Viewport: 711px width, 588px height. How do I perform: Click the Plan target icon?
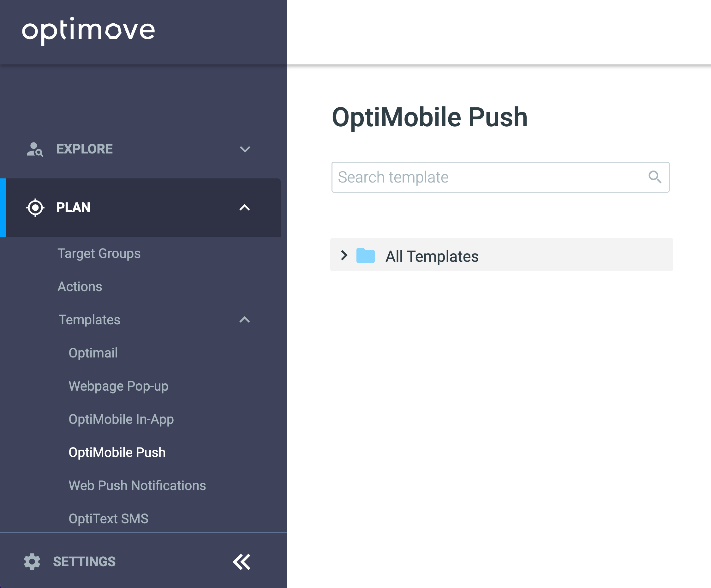pyautogui.click(x=35, y=207)
